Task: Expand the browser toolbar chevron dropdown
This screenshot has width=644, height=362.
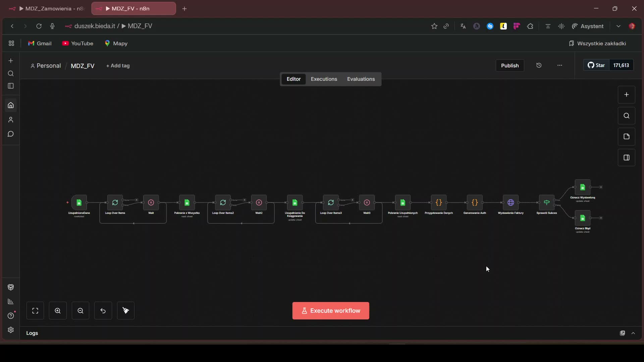Action: click(618, 26)
